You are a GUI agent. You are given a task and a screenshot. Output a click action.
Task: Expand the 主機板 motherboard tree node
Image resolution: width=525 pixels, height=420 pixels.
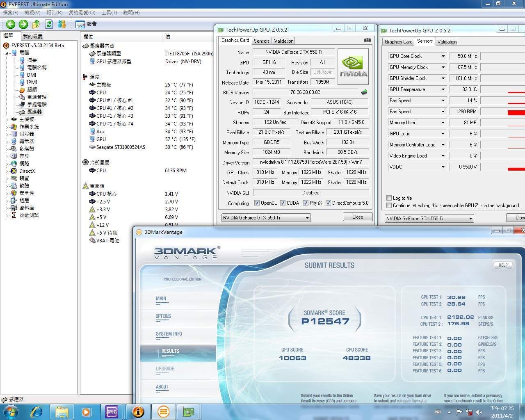7,119
